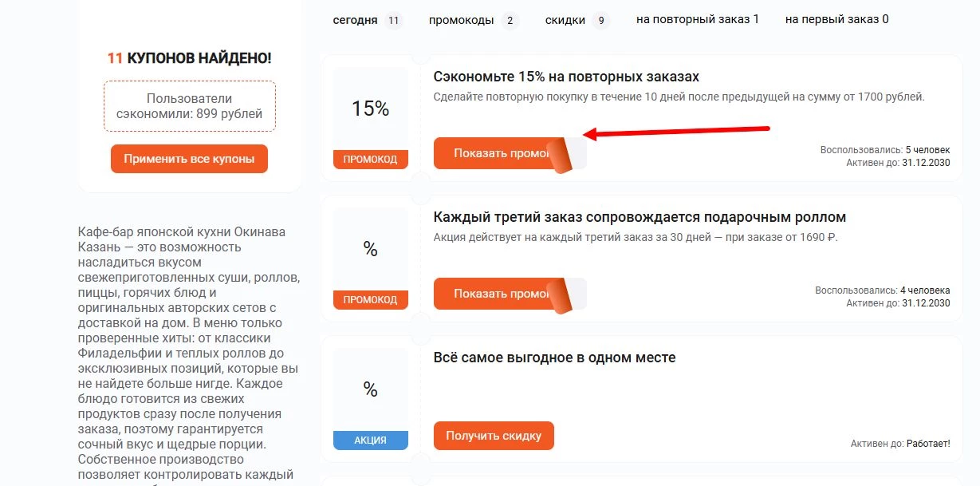This screenshot has width=980, height=486.
Task: Click the blue АКЦИЯ badge
Action: pos(369,440)
